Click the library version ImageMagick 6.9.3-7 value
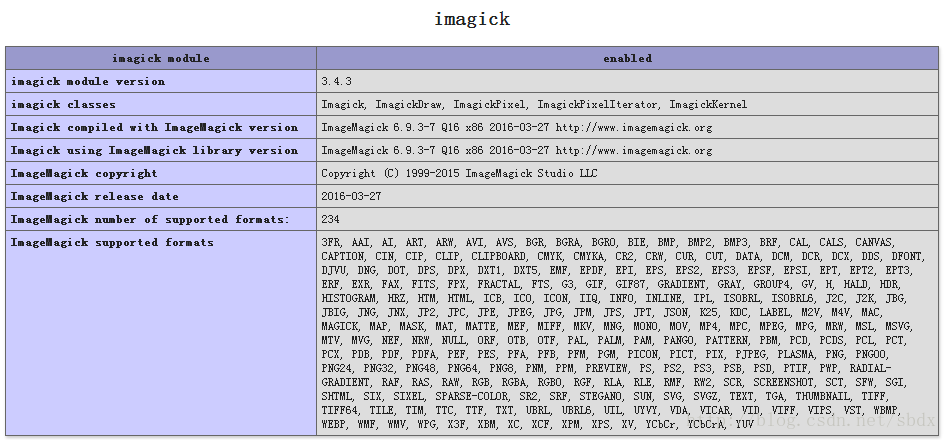Image resolution: width=947 pixels, height=440 pixels. pyautogui.click(x=516, y=150)
